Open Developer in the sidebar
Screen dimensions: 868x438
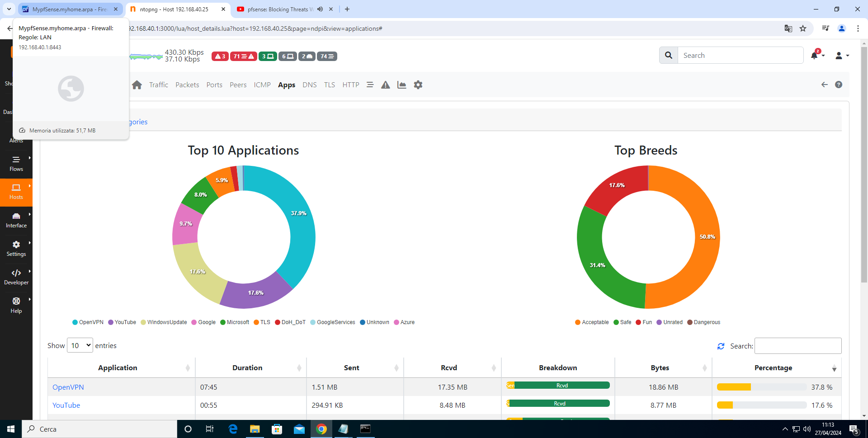pyautogui.click(x=16, y=277)
